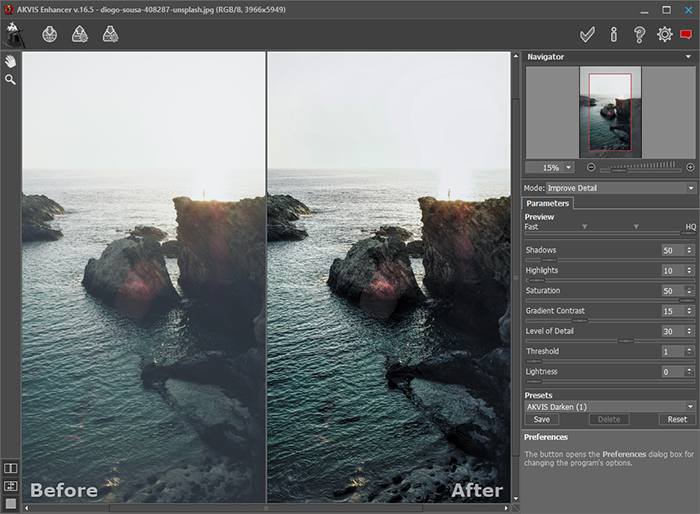Open Help question mark icon
The height and width of the screenshot is (514, 700).
tap(639, 34)
